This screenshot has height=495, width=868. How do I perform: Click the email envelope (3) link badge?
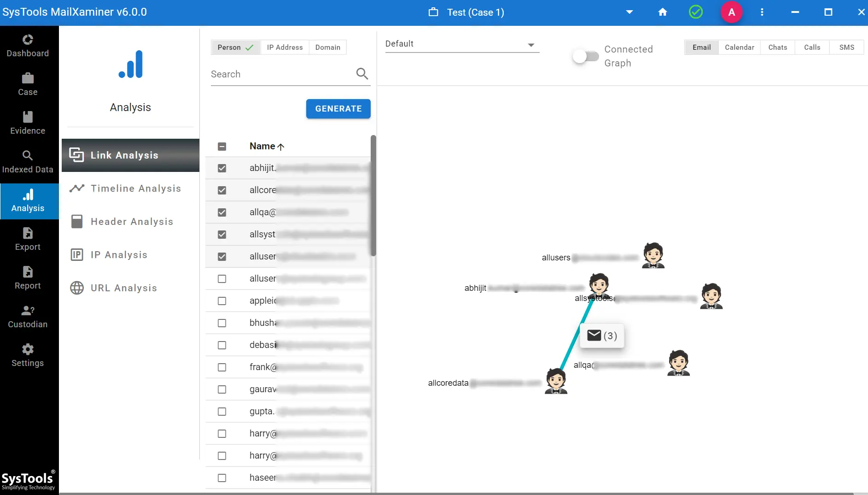[602, 336]
